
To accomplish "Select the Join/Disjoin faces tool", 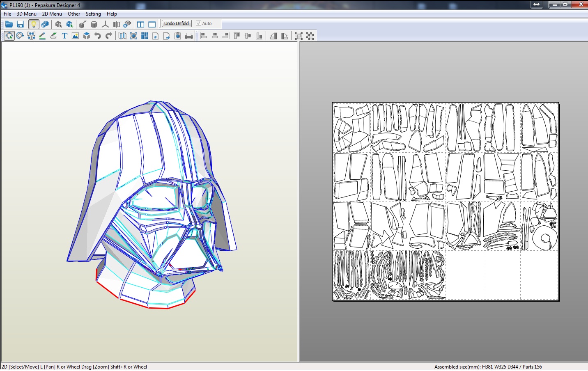I will (31, 36).
